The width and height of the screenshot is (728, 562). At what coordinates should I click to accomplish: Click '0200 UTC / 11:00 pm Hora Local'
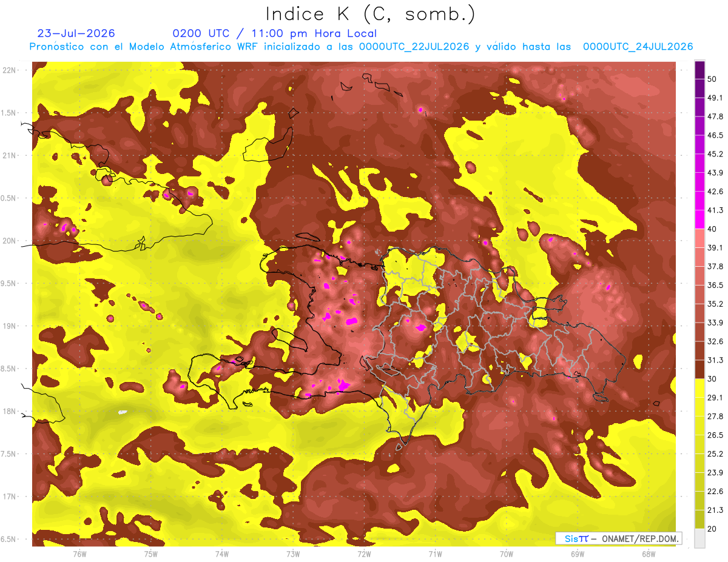(x=274, y=33)
